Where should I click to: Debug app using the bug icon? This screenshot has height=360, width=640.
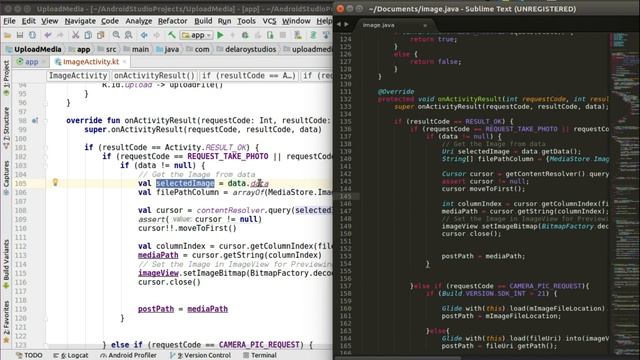tap(245, 36)
